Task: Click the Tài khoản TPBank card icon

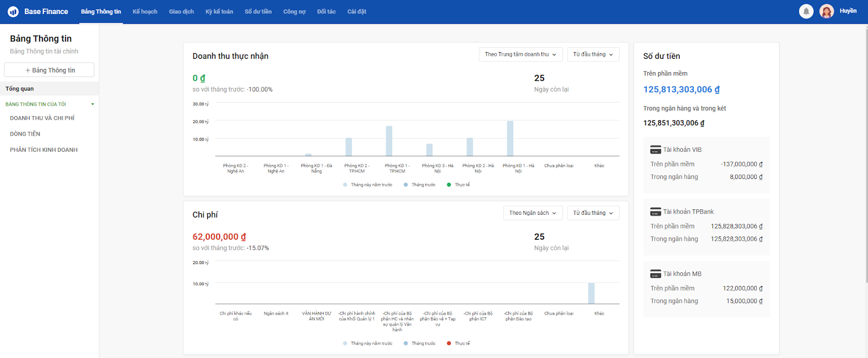Action: [x=655, y=212]
